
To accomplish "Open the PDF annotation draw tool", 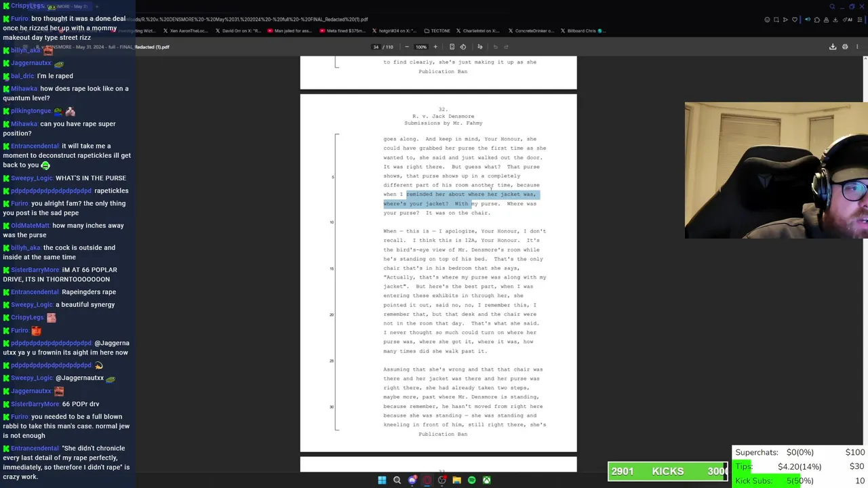I will [x=480, y=47].
